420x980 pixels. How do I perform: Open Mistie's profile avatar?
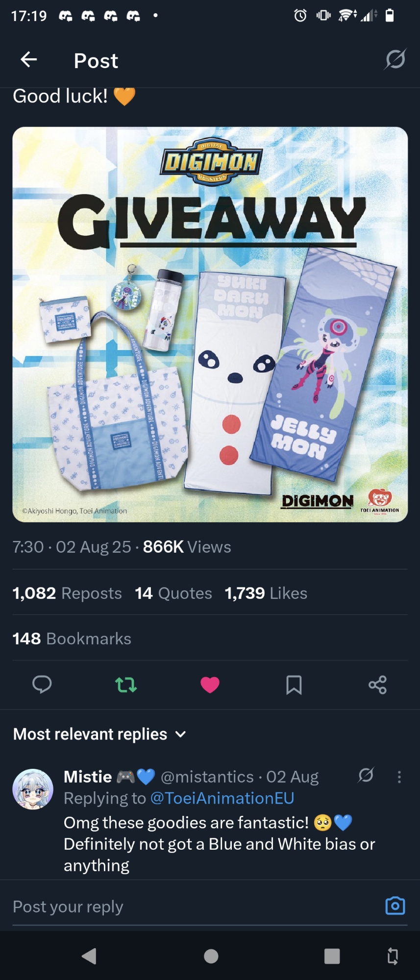click(33, 789)
